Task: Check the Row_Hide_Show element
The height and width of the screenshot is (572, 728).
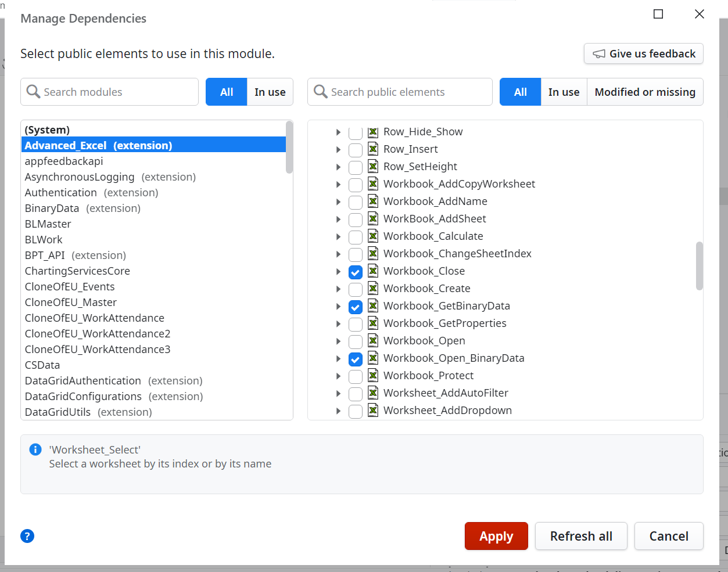Action: click(355, 132)
